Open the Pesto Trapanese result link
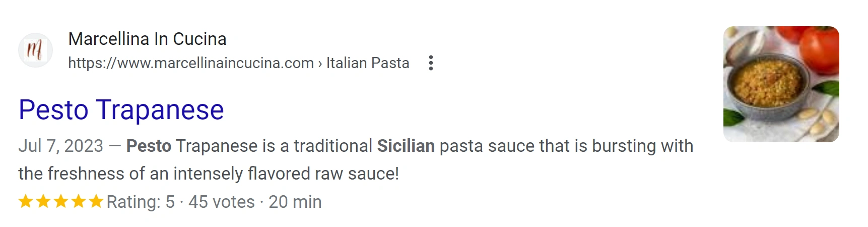The width and height of the screenshot is (868, 227). point(121,110)
